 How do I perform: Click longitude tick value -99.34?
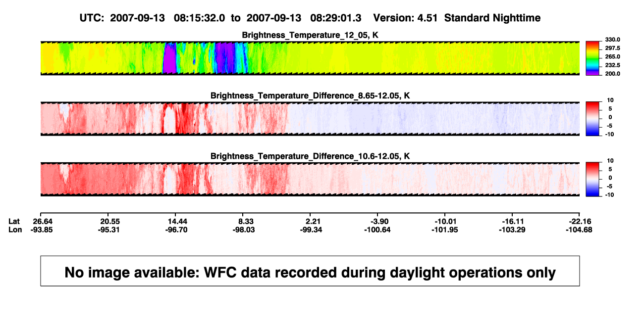click(x=312, y=230)
